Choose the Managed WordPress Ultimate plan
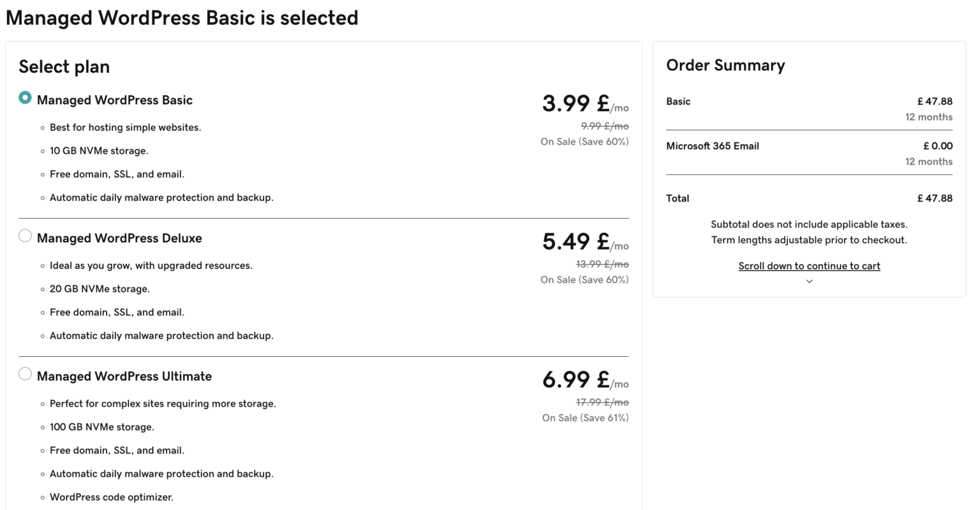980x510 pixels. 25,373
